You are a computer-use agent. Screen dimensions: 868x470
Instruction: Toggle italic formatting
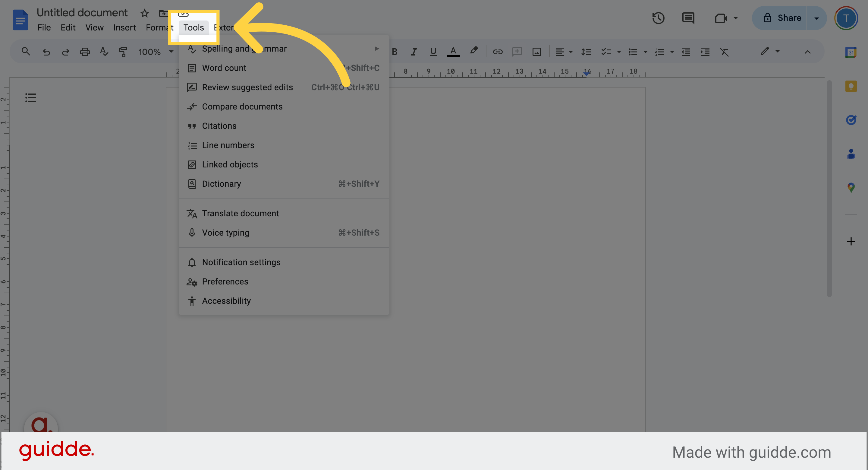point(414,52)
